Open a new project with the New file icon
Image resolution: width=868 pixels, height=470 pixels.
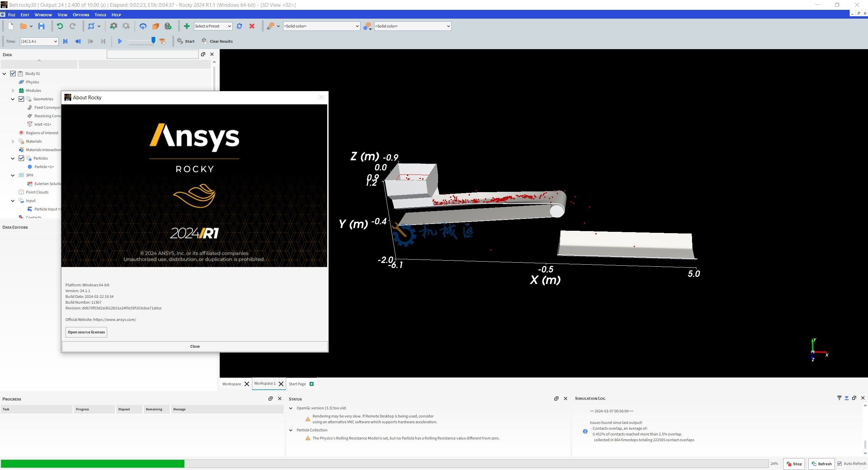pos(10,26)
